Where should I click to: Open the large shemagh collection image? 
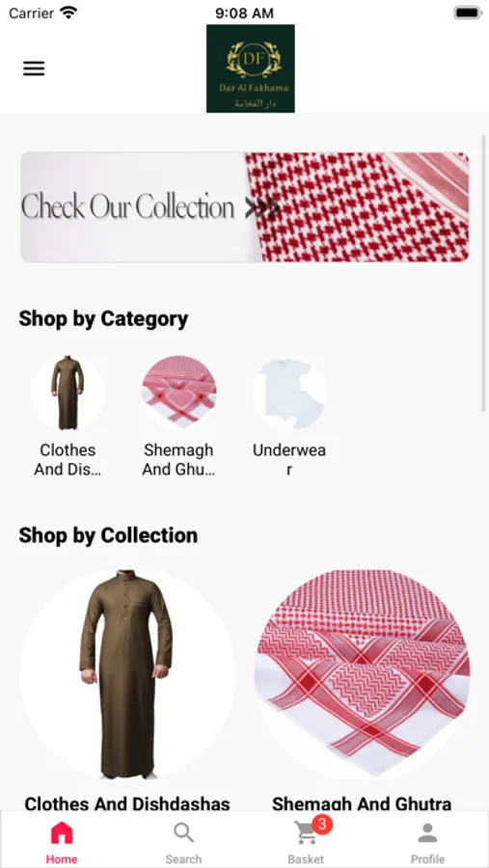pyautogui.click(x=363, y=675)
